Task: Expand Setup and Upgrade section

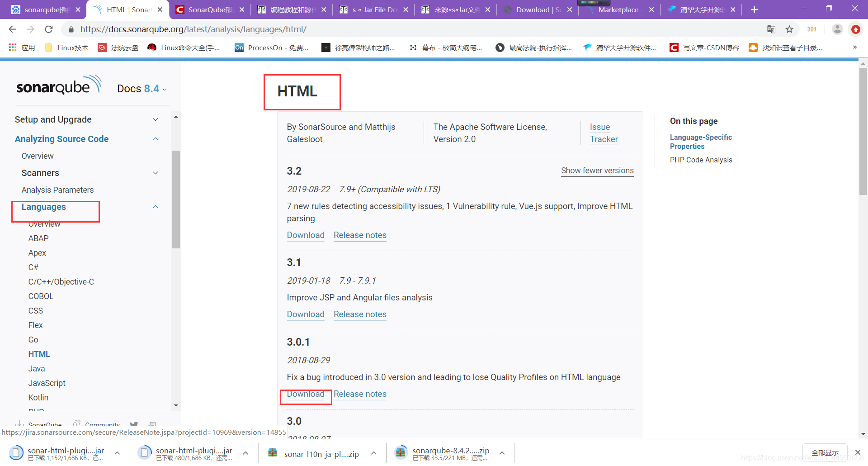Action: [156, 119]
